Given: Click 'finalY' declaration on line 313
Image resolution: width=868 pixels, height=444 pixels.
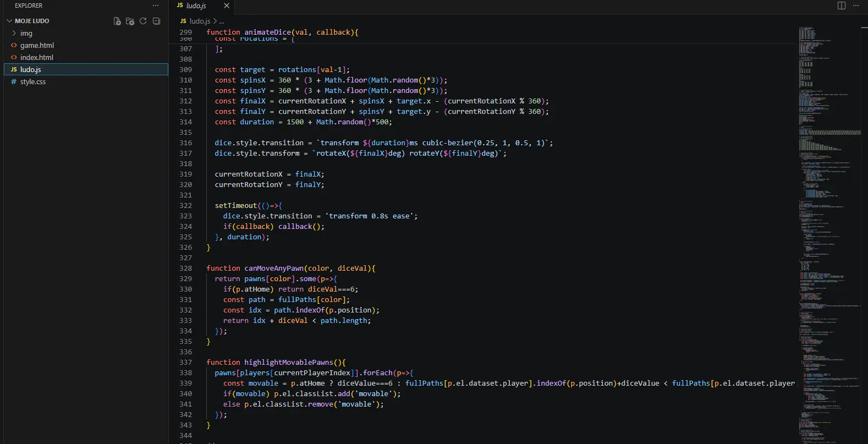Looking at the screenshot, I should pos(252,112).
